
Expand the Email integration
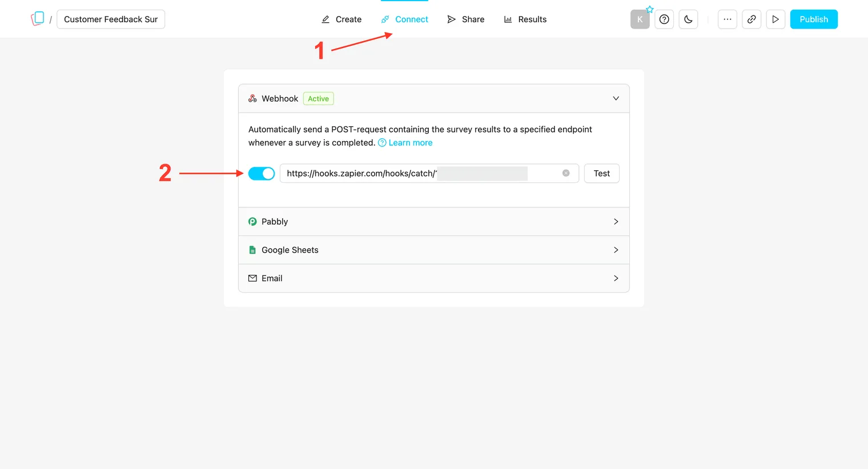[x=434, y=278]
